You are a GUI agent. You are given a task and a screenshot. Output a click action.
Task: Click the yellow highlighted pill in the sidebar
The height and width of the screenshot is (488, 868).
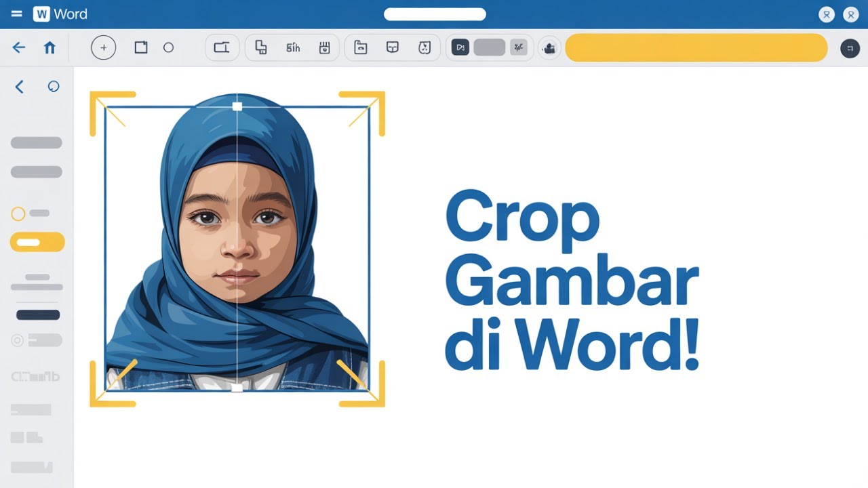pyautogui.click(x=37, y=242)
